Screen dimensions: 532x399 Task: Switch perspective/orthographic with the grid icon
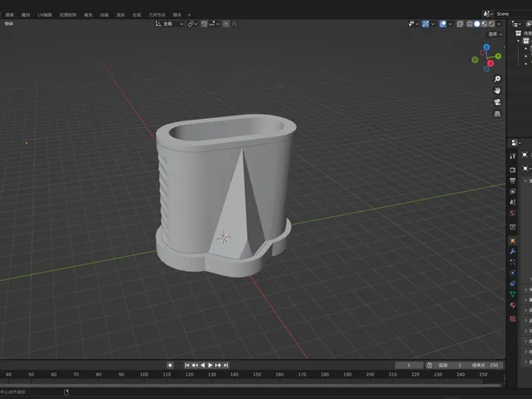click(x=497, y=114)
